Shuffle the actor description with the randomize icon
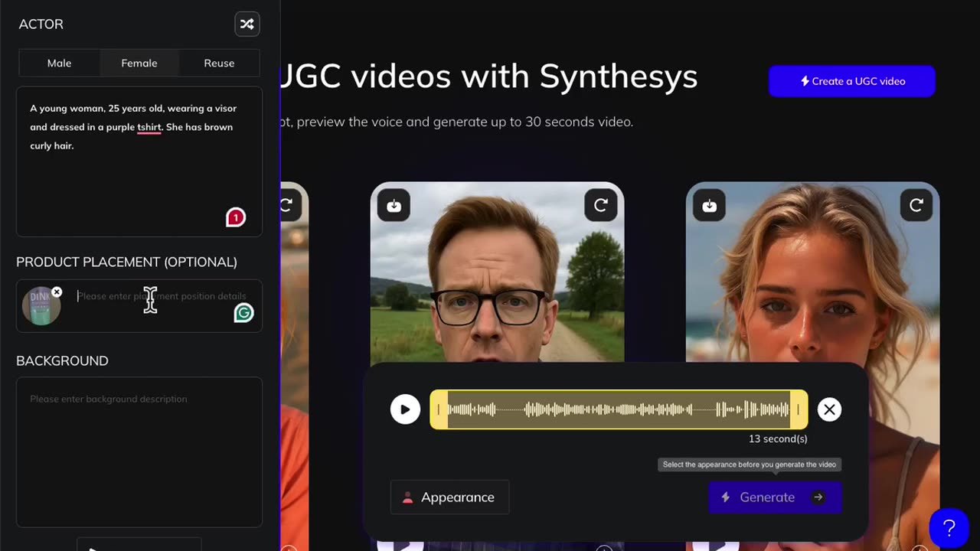 tap(247, 24)
